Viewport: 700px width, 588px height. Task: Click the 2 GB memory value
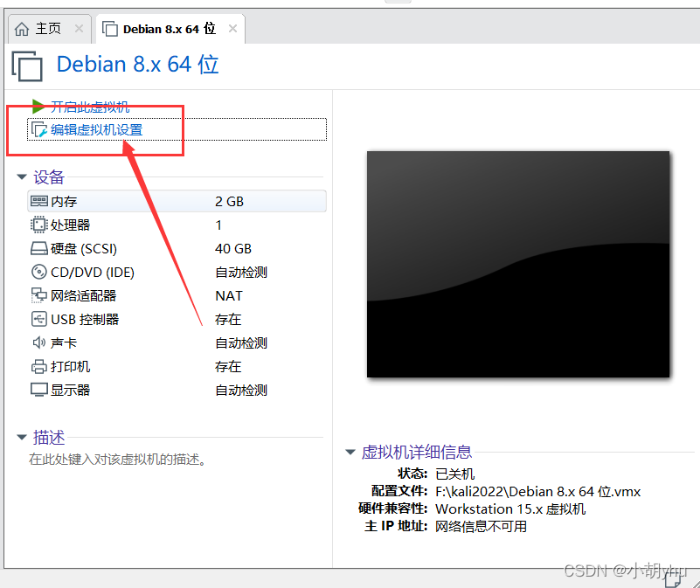pyautogui.click(x=230, y=201)
